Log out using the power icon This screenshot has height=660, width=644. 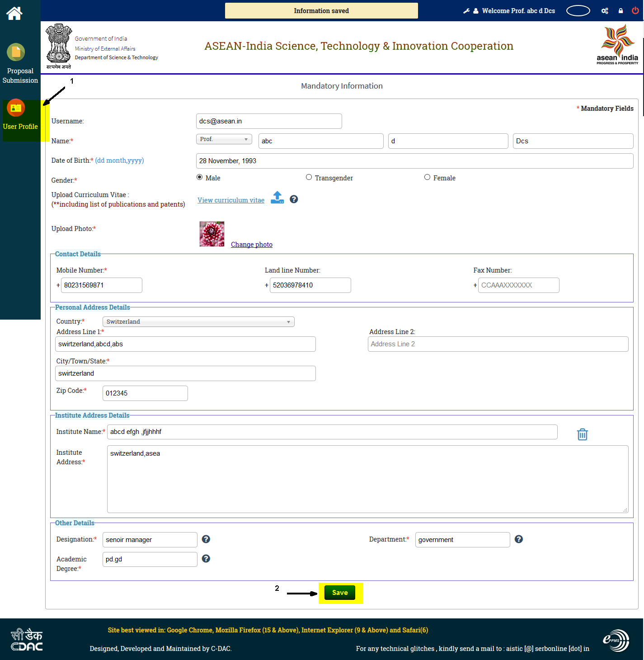tap(635, 10)
